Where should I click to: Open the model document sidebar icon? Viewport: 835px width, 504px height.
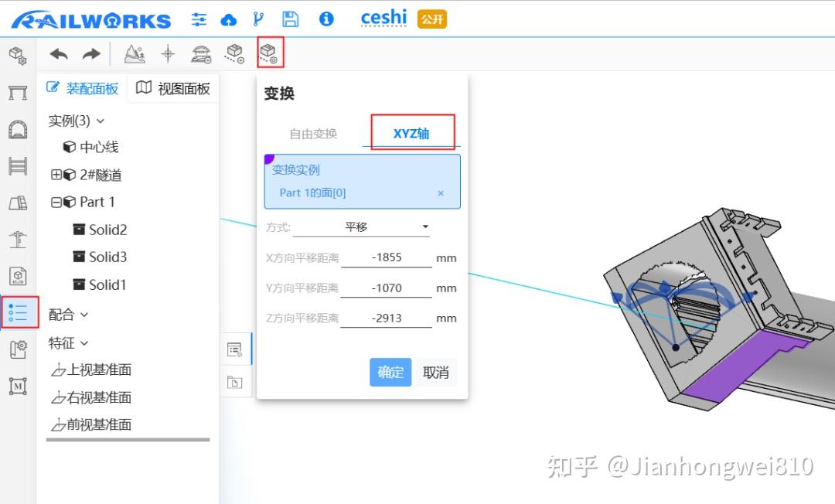point(18,276)
